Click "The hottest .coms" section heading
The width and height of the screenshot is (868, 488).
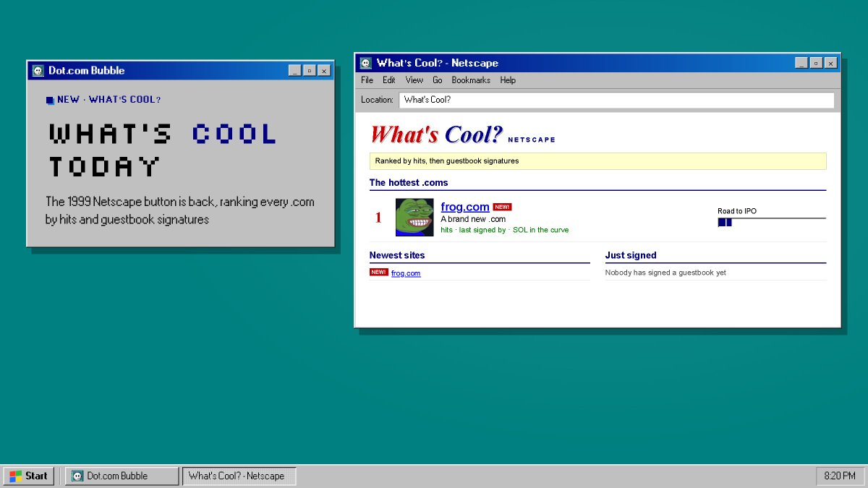409,183
